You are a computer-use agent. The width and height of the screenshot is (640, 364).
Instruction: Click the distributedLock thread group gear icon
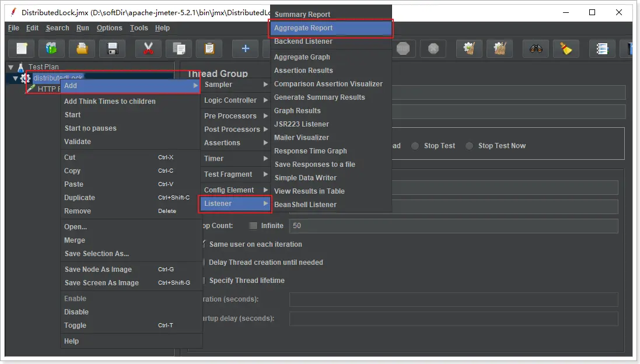point(26,78)
